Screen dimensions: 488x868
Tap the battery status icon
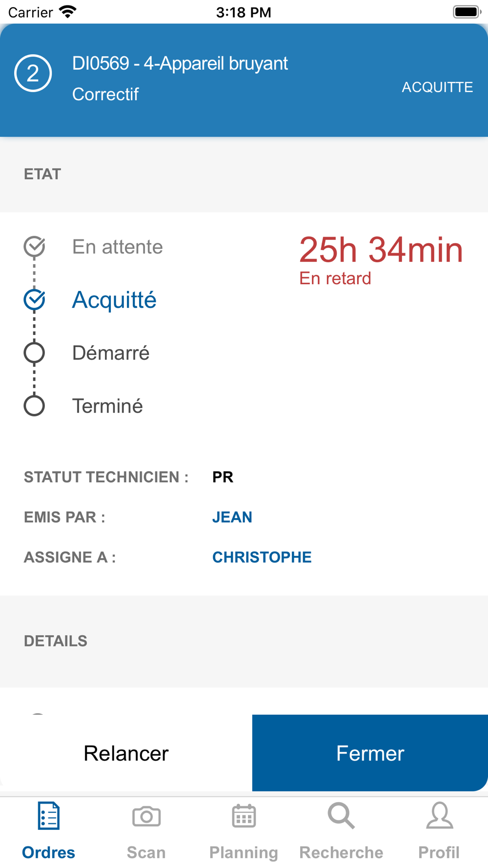[x=467, y=12]
